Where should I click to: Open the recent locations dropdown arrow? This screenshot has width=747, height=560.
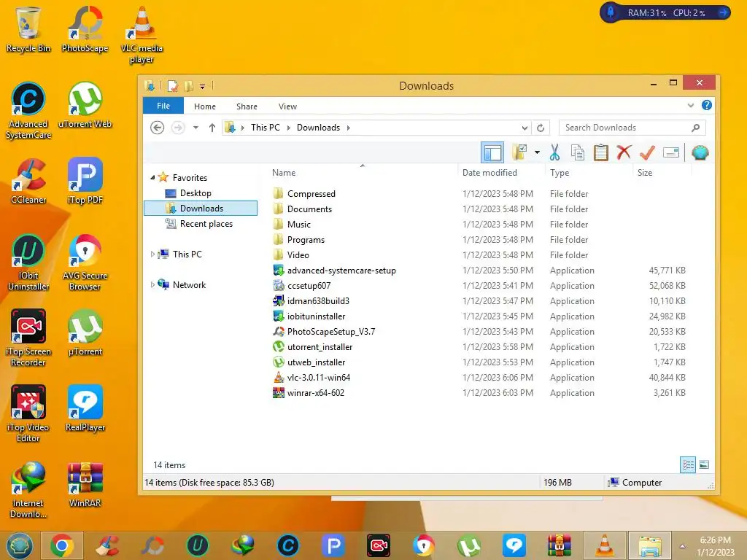[x=196, y=128]
